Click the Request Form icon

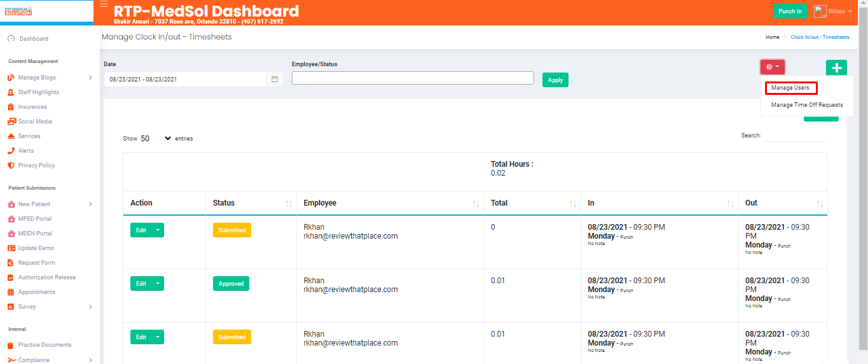click(x=11, y=263)
